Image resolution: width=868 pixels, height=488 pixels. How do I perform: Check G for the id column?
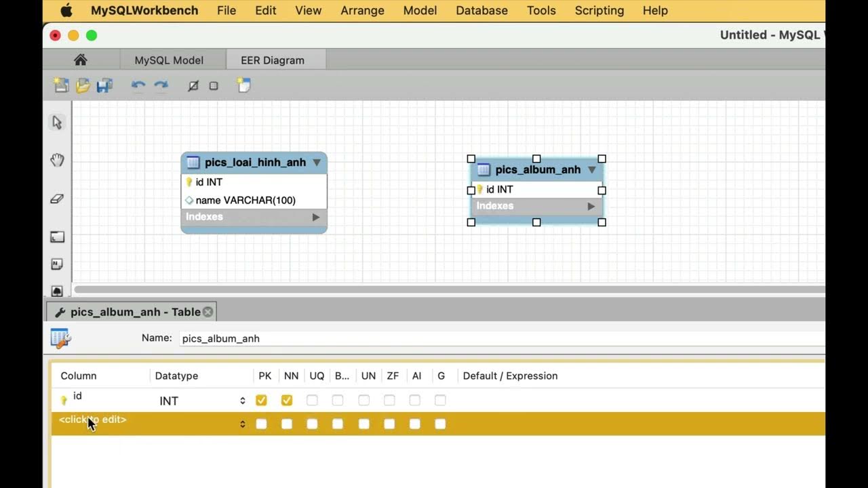[x=441, y=401]
